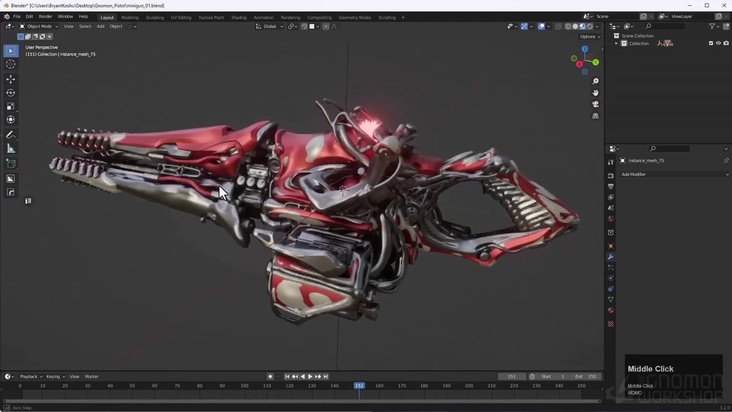This screenshot has height=412, width=732.
Task: Select the Measure tool
Action: [x=11, y=149]
